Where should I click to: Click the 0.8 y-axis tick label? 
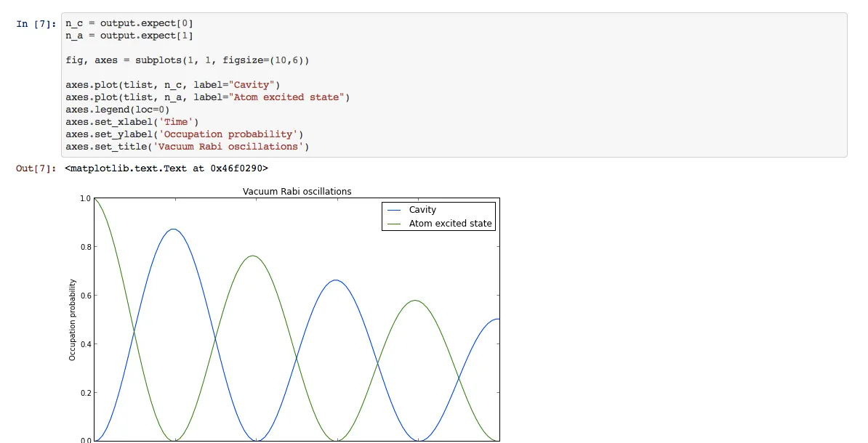tap(85, 247)
